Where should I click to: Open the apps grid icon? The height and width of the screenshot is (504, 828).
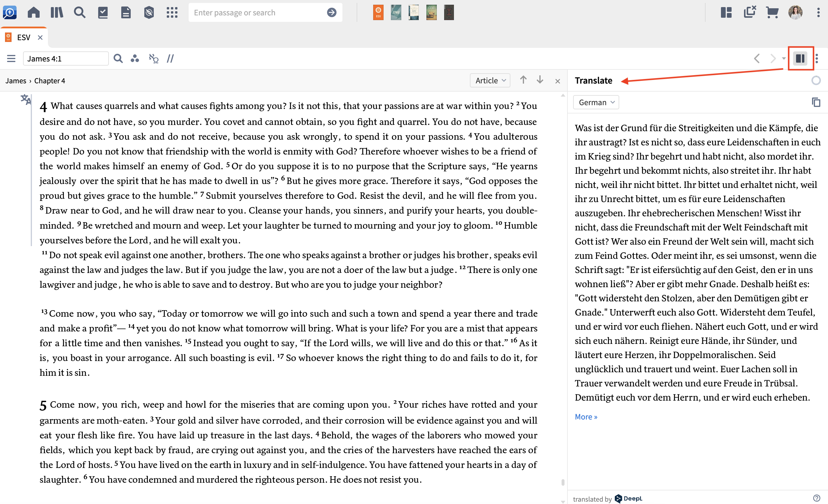[172, 13]
